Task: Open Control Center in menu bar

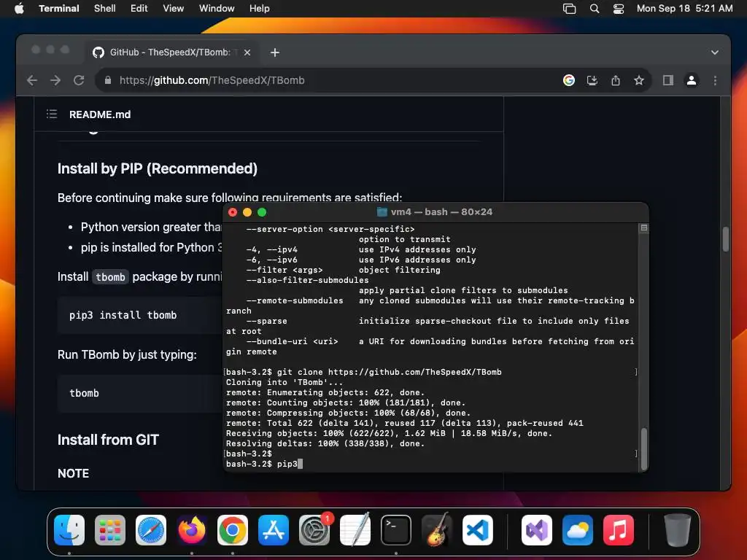Action: point(619,8)
